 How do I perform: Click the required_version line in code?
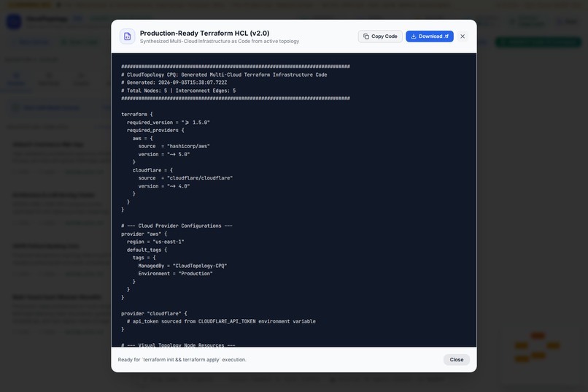coord(168,123)
